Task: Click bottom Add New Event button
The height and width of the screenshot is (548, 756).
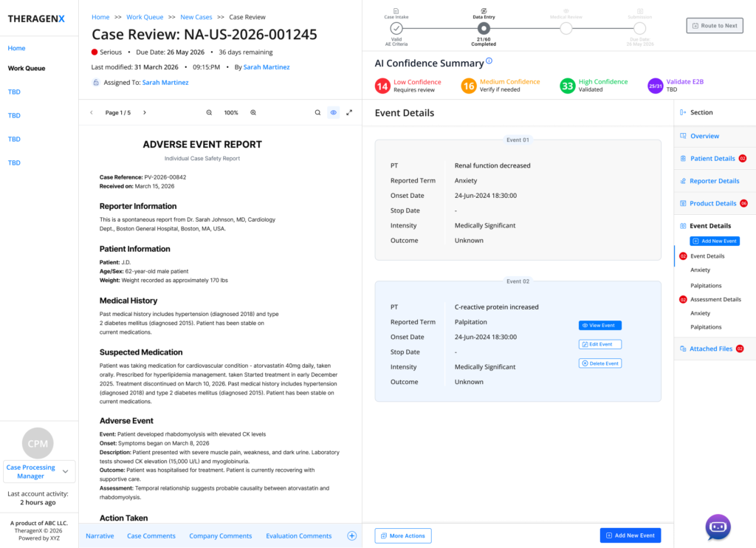Action: [630, 535]
